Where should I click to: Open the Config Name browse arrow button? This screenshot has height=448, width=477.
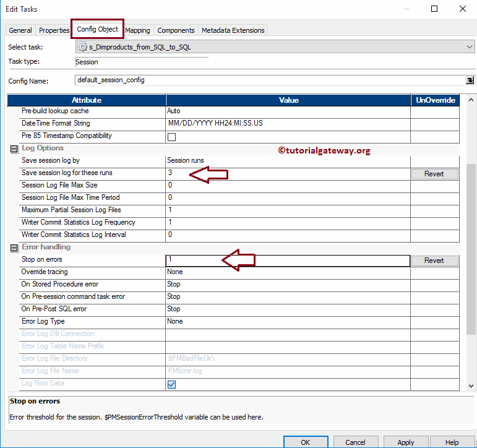click(x=470, y=80)
